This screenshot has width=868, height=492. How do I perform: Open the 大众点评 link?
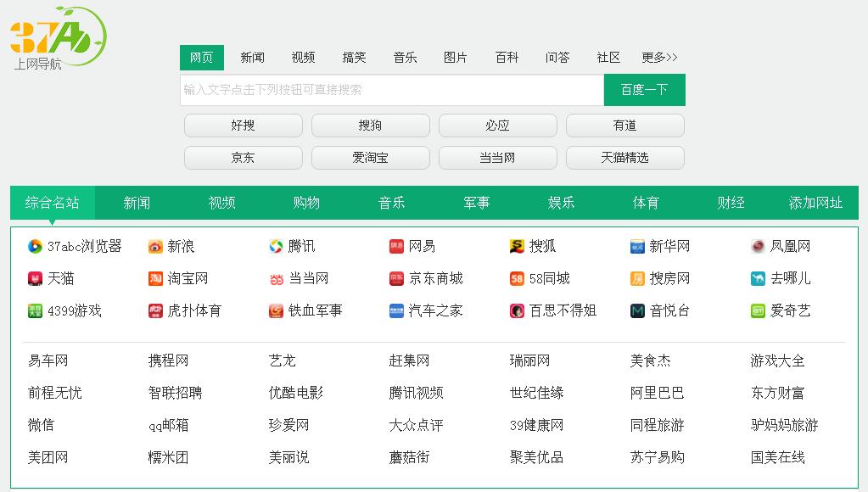[417, 425]
